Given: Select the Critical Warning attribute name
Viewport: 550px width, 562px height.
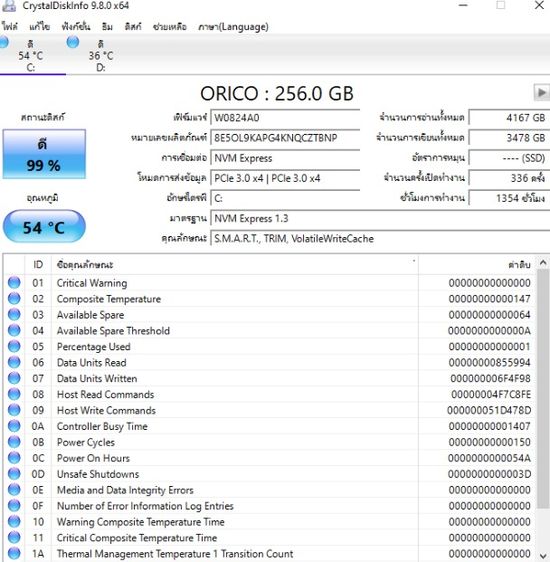Looking at the screenshot, I should click(x=92, y=283).
